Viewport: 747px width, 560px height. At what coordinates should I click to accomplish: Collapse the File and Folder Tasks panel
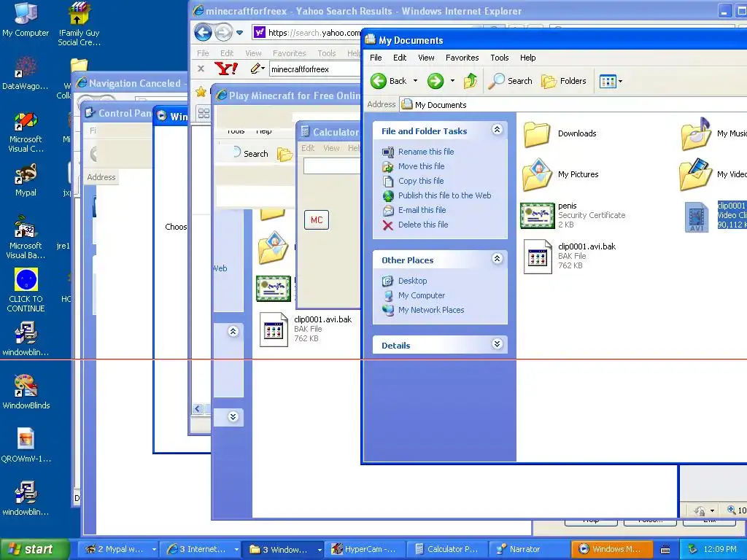tap(497, 130)
